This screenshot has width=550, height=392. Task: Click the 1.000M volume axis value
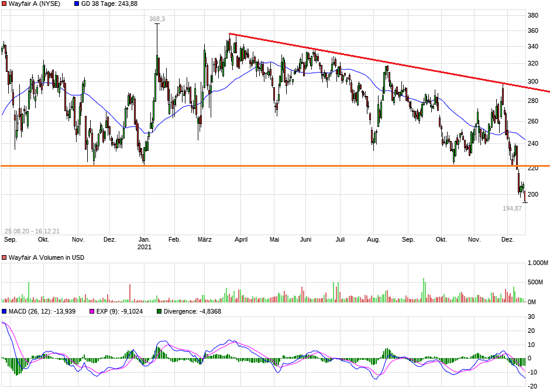[x=538, y=263]
